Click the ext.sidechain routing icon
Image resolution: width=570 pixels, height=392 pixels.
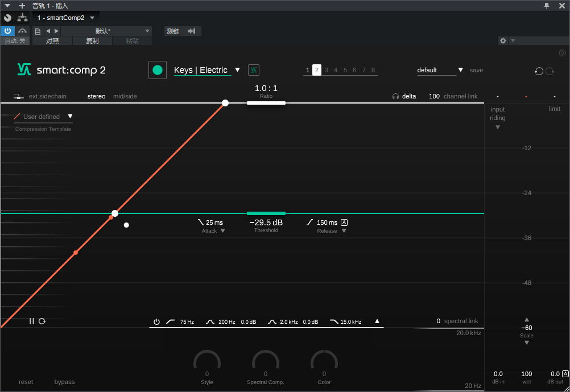18,96
